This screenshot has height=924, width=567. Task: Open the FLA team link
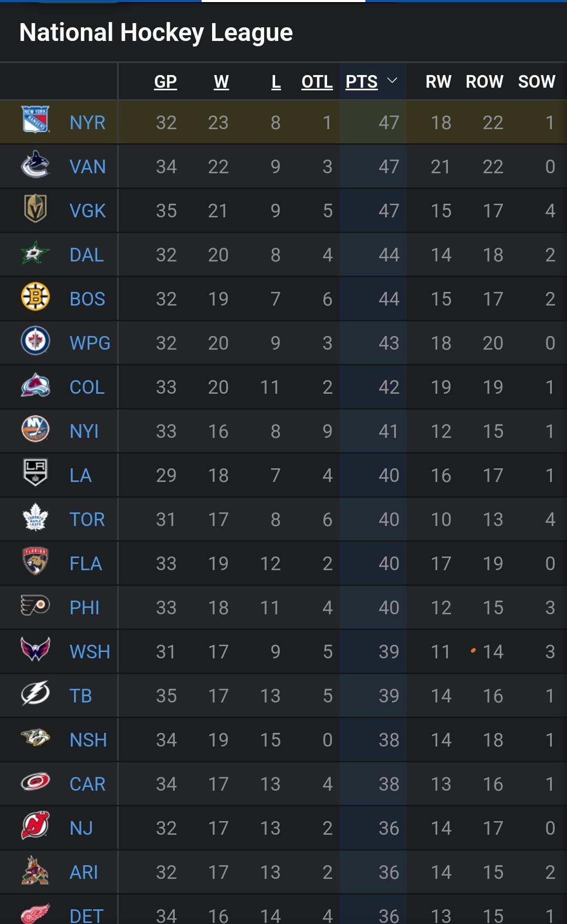pyautogui.click(x=86, y=564)
